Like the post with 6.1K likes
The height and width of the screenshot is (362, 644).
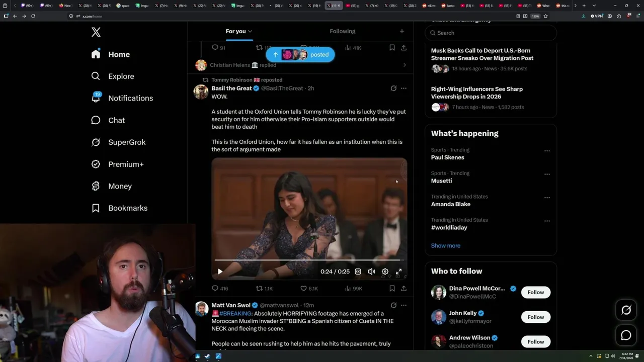pos(309,289)
